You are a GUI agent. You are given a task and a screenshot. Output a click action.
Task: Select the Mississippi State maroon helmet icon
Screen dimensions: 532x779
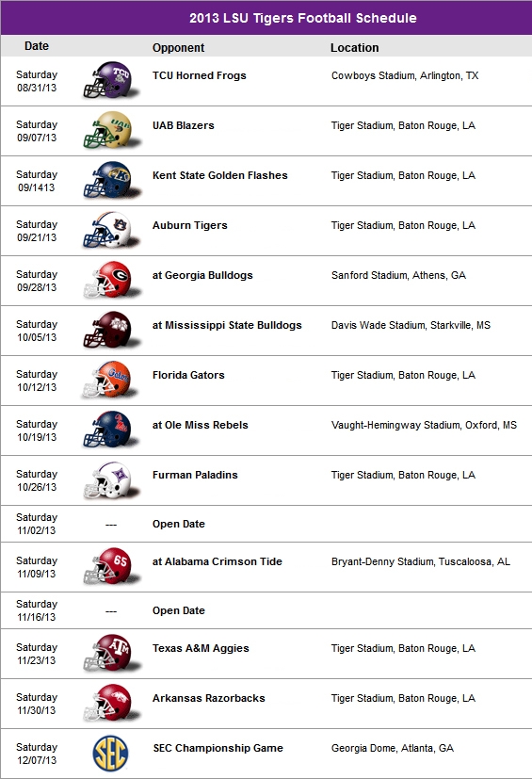pos(110,330)
